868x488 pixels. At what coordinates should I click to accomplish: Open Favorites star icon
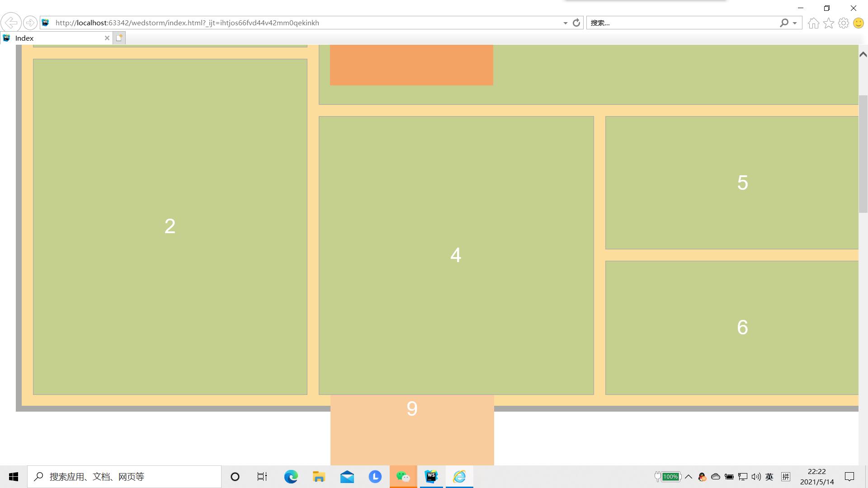pyautogui.click(x=829, y=23)
